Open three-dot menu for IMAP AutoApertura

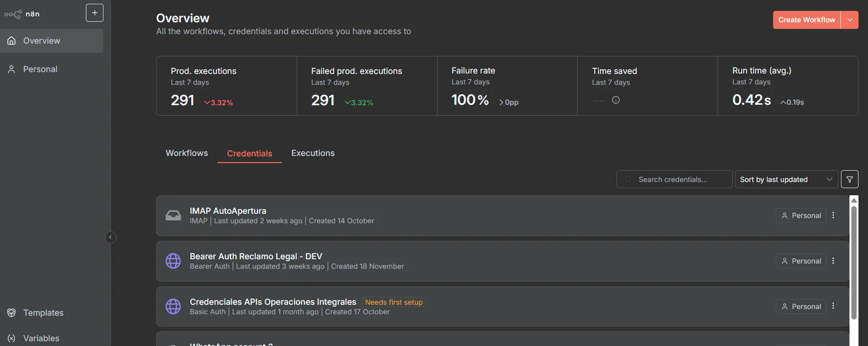click(833, 215)
